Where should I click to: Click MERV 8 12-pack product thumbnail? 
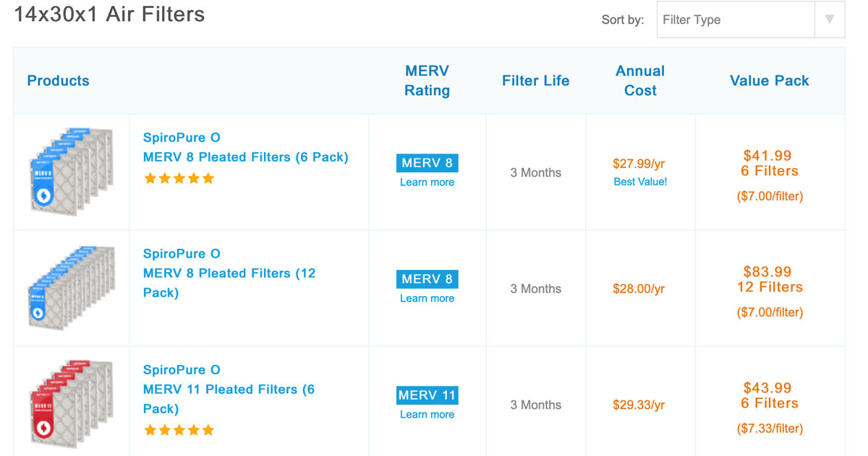coord(71,287)
